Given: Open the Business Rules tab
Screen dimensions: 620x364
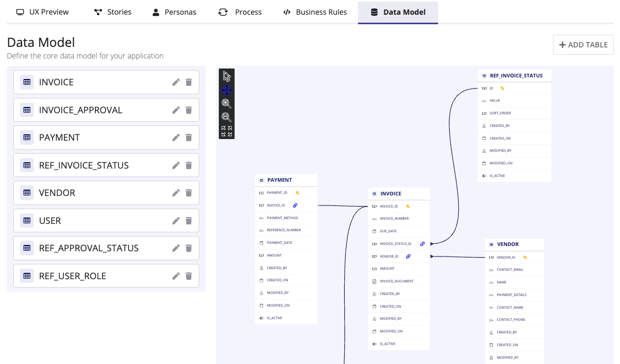Looking at the screenshot, I should (315, 12).
